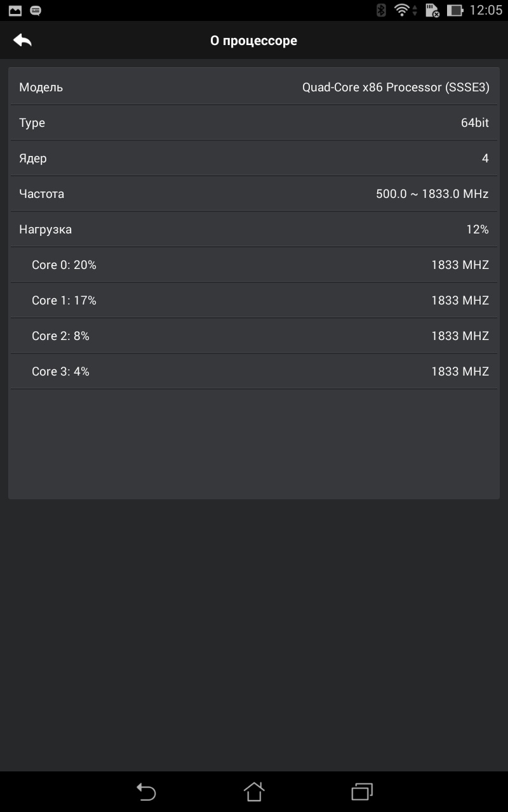This screenshot has height=812, width=508.
Task: Tap the Частота frequency row
Action: [x=254, y=193]
